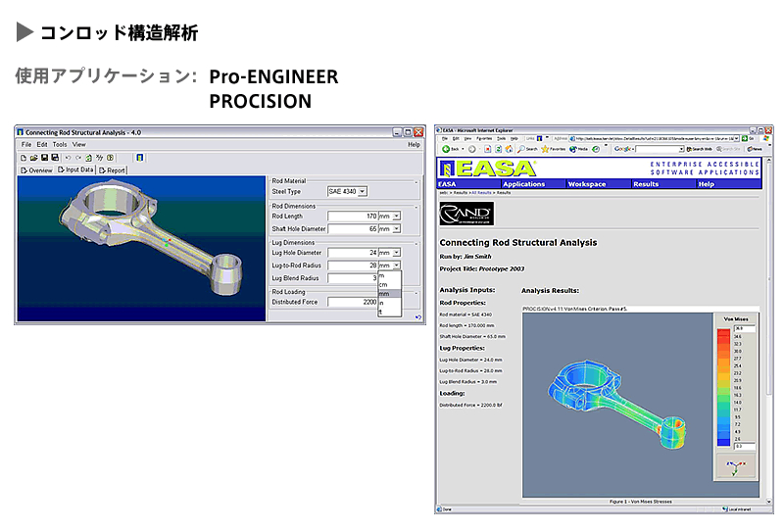Click the IE History clock icon
This screenshot has width=784, height=532.
(596, 149)
